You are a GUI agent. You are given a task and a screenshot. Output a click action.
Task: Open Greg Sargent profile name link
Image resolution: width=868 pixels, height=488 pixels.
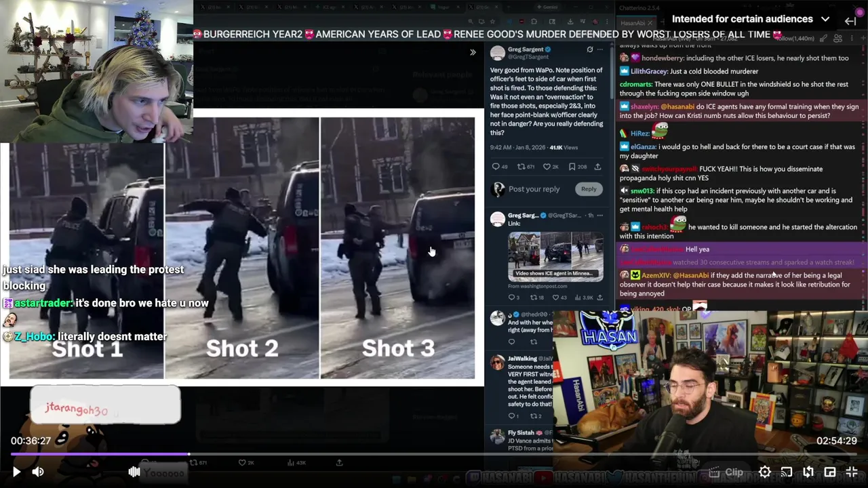(x=526, y=49)
